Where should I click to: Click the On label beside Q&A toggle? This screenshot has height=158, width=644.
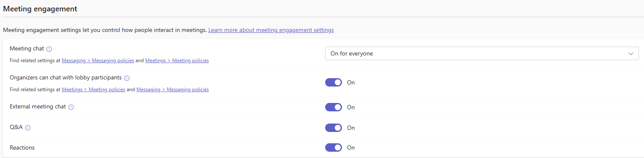[x=351, y=128]
